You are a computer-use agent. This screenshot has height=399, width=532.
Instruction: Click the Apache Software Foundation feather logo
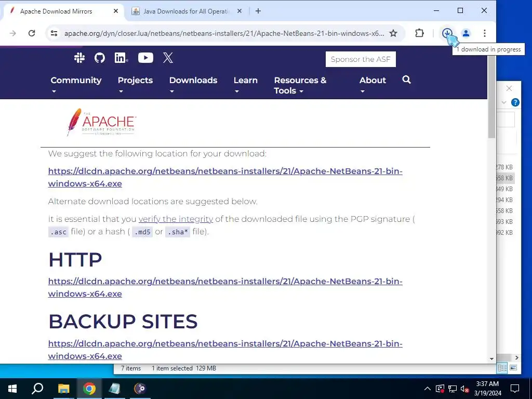click(101, 122)
